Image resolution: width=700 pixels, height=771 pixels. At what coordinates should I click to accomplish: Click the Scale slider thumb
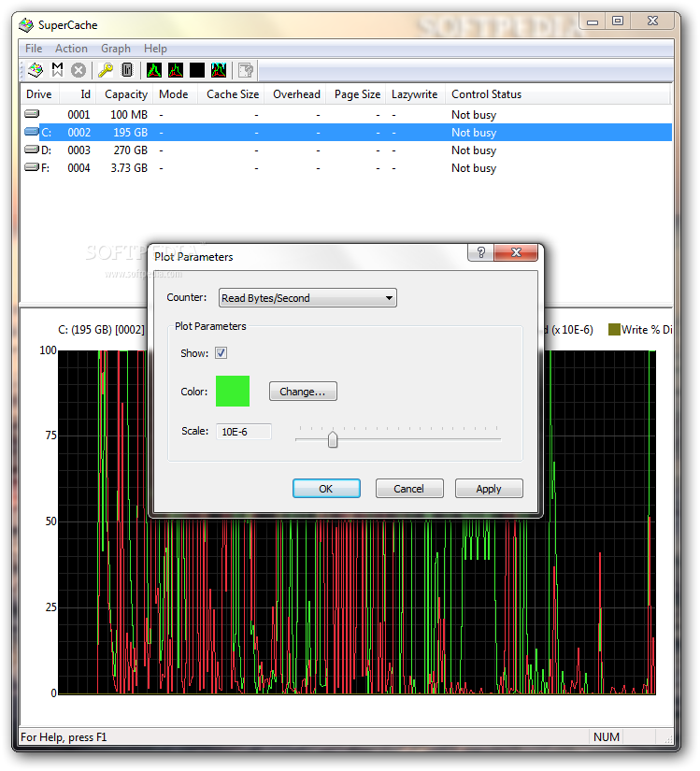click(x=333, y=439)
